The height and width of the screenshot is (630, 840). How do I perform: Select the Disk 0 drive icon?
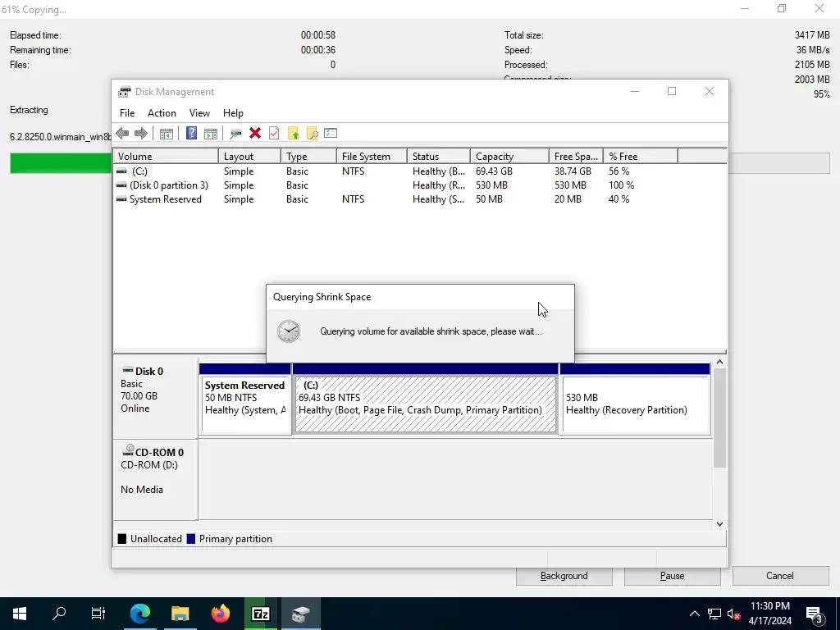(x=127, y=370)
